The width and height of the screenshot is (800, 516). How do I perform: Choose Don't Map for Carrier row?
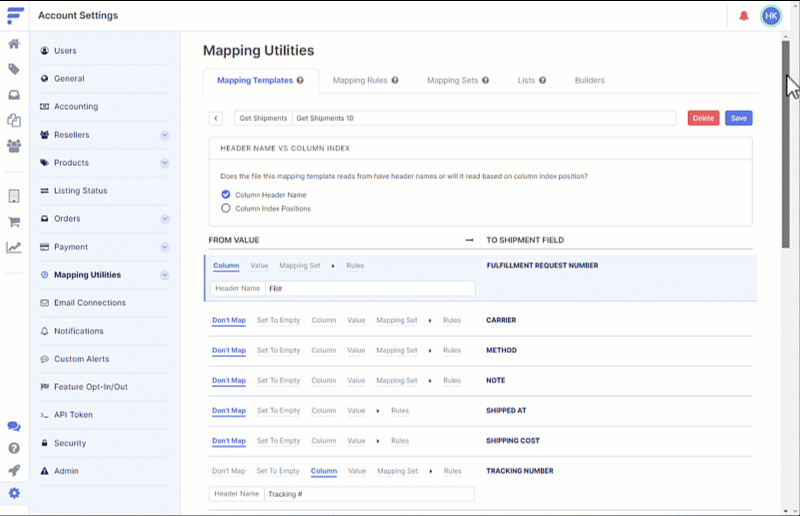[x=229, y=320]
